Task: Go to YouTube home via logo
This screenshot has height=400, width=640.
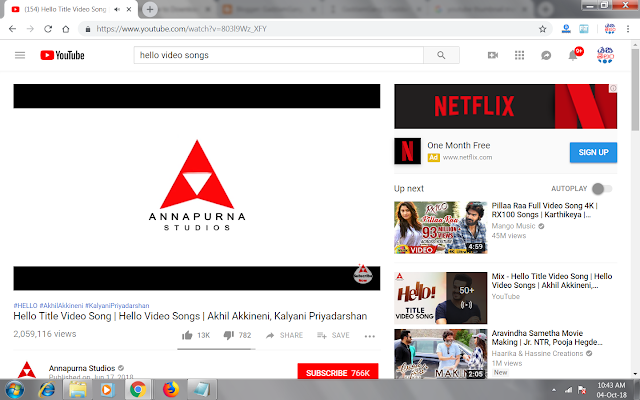Action: click(62, 55)
